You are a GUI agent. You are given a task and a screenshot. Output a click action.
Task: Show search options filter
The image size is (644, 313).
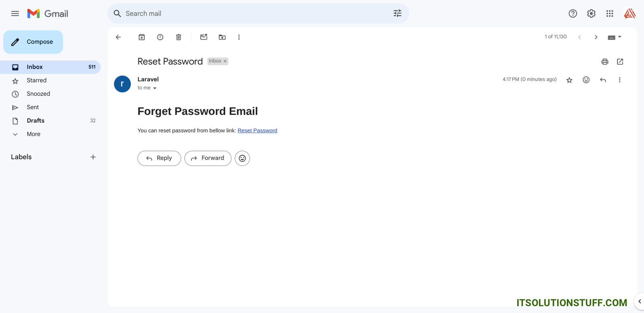click(397, 14)
